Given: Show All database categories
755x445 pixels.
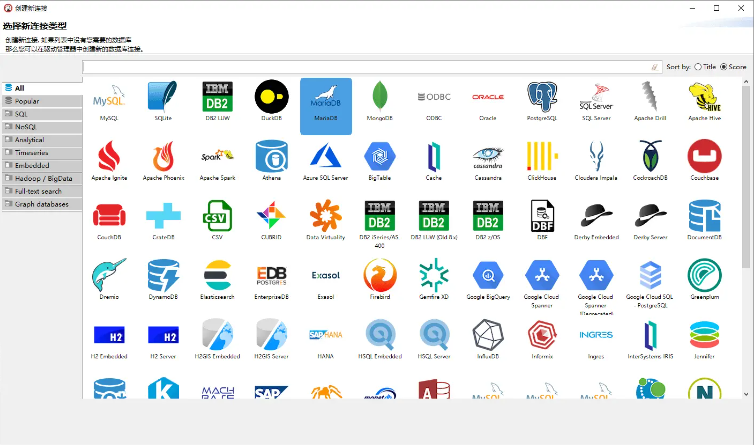Looking at the screenshot, I should pos(42,88).
